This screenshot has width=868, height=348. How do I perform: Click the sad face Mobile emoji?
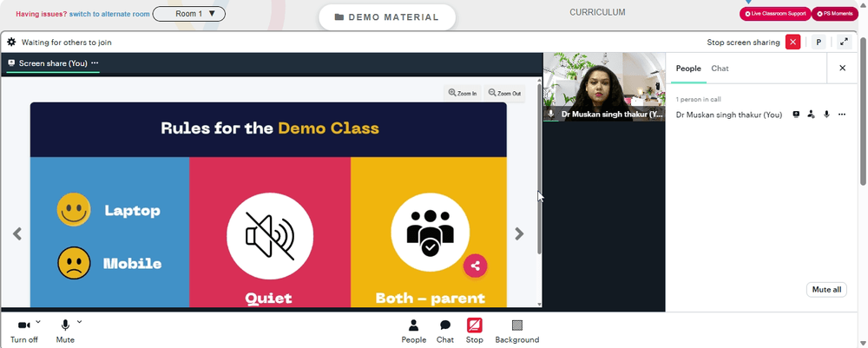coord(74,263)
